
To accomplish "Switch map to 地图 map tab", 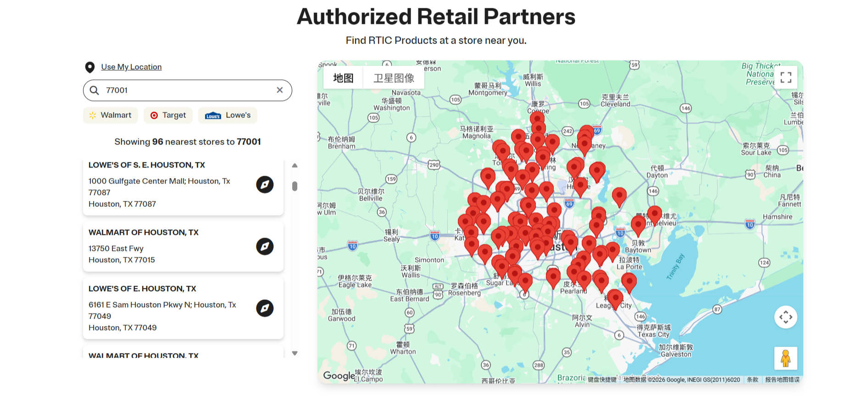I will 343,78.
